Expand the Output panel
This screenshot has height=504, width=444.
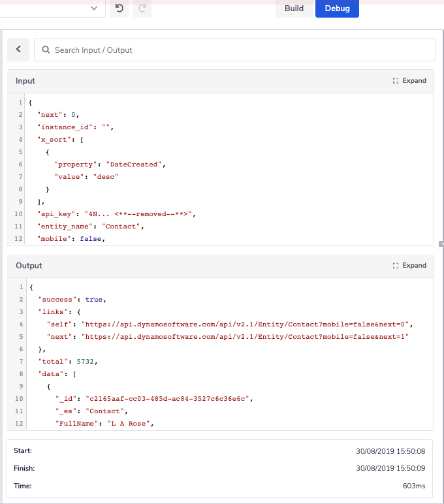click(409, 266)
